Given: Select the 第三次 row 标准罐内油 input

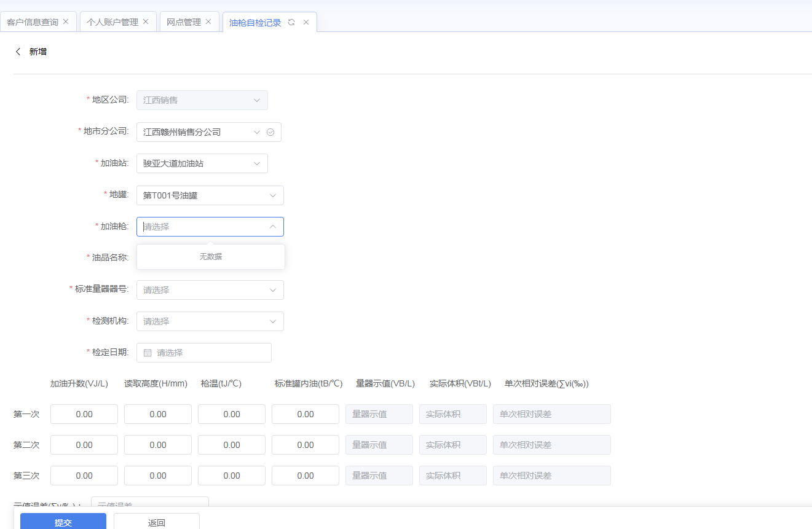Looking at the screenshot, I should pos(305,476).
